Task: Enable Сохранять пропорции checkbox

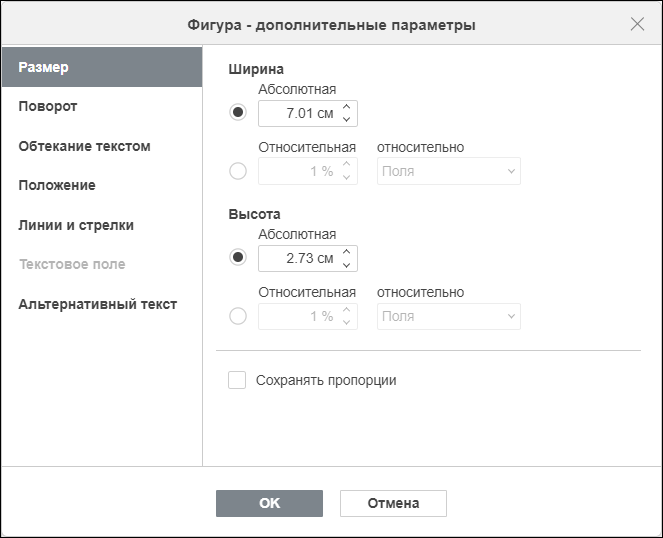Action: (237, 380)
